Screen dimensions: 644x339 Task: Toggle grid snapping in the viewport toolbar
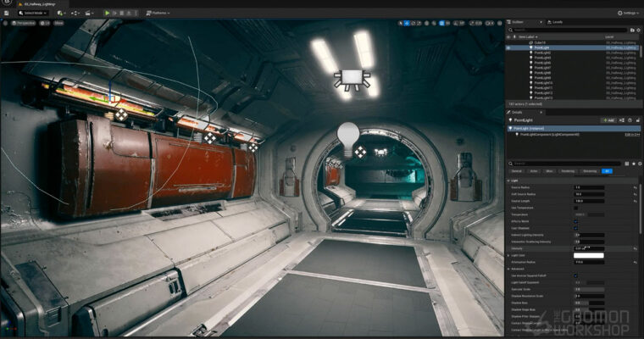click(x=441, y=24)
